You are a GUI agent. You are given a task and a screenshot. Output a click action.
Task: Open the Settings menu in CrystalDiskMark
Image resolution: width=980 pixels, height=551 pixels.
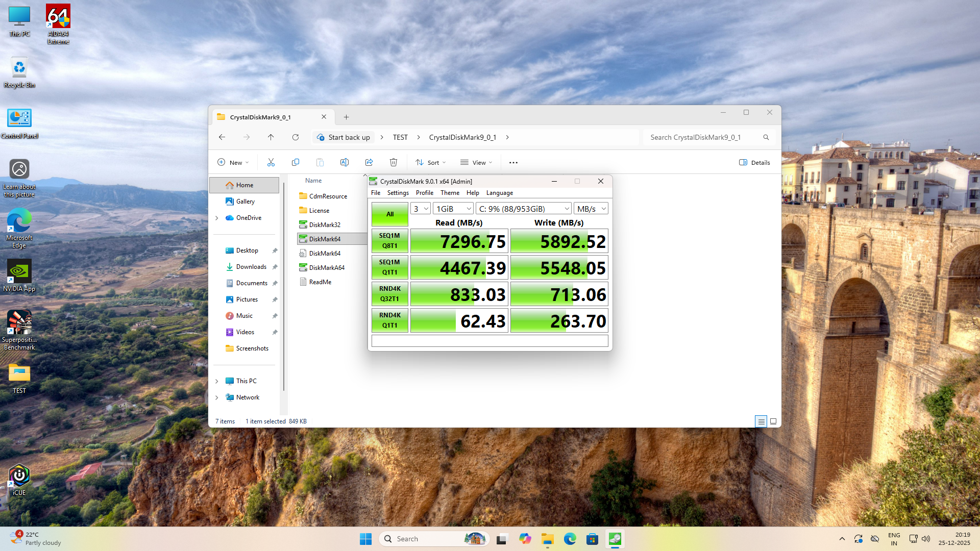[x=398, y=193]
